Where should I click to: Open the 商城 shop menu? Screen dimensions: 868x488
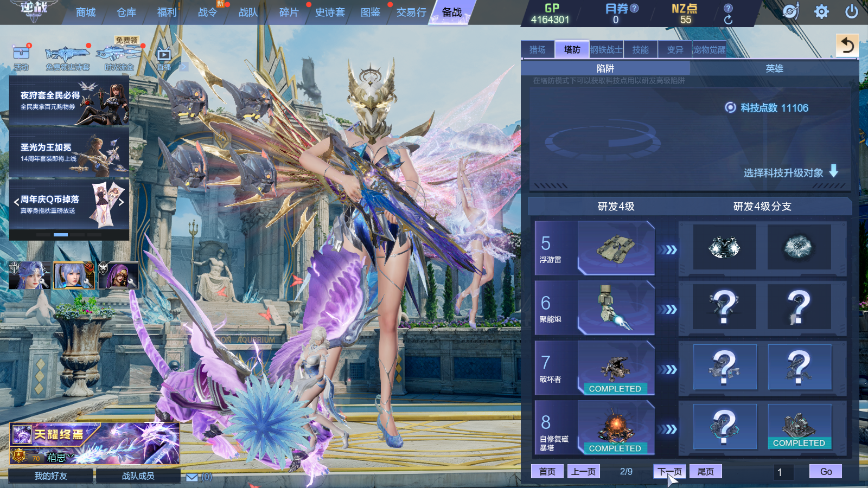[86, 12]
